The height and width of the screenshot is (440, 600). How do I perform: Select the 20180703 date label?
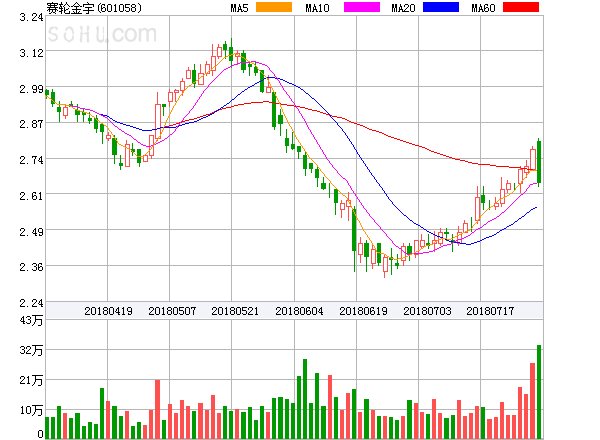point(427,311)
